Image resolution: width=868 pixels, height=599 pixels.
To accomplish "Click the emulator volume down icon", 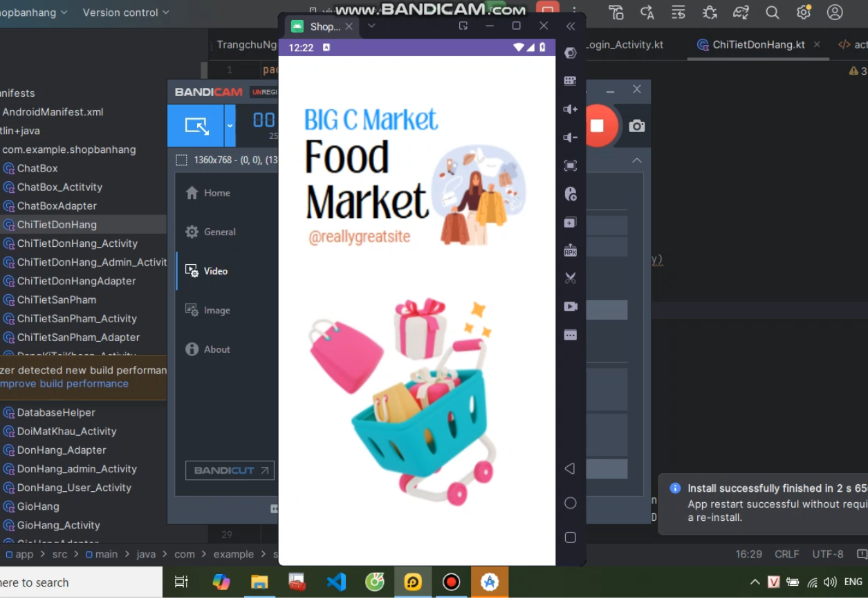I will tap(570, 137).
